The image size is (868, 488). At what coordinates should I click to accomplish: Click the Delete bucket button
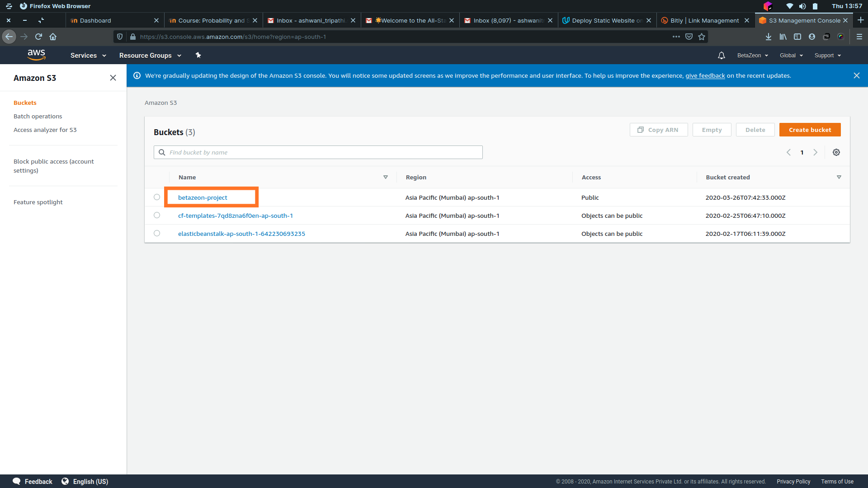coord(755,130)
